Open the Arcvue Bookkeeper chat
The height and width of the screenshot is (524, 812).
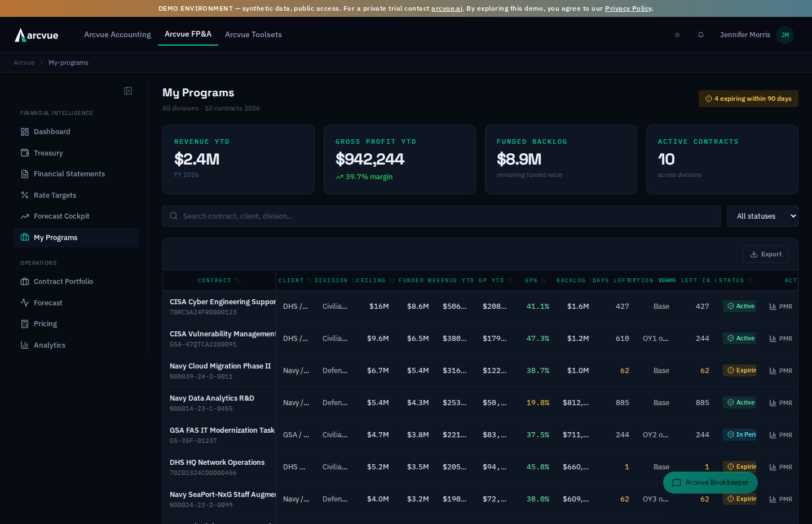tap(710, 483)
